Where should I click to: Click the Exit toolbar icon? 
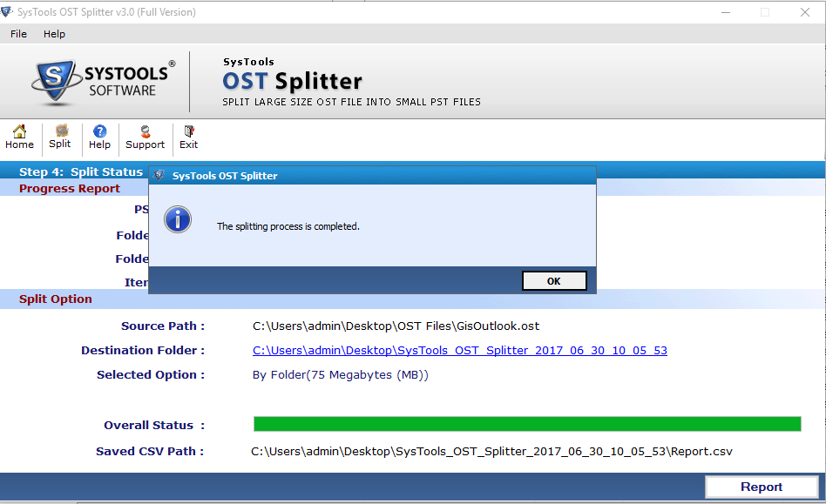coord(188,138)
